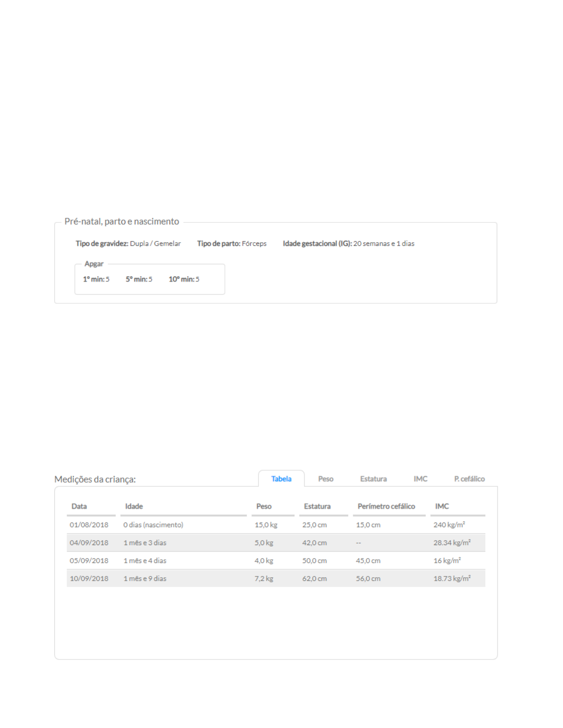This screenshot has height=728, width=563.
Task: Switch to the Tabela tab
Action: pos(281,479)
